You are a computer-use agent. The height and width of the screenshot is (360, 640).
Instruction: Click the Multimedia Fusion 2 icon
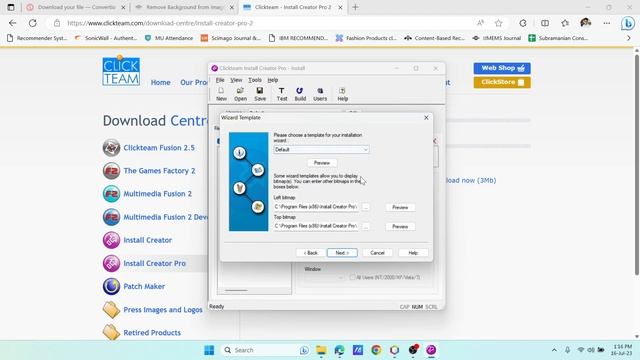111,194
